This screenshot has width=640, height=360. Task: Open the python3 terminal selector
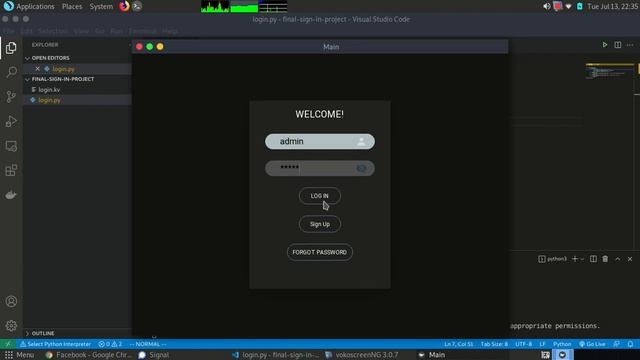point(553,259)
